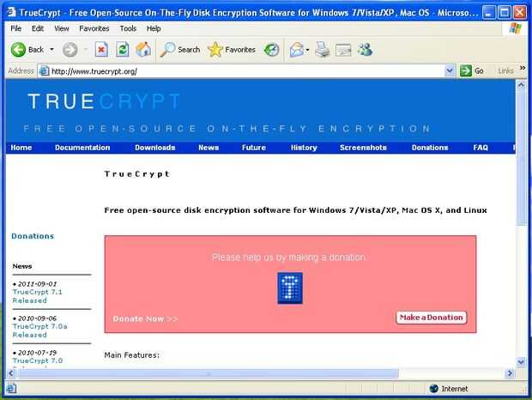This screenshot has height=400, width=532.
Task: Open the Documentation navigation link
Action: [82, 148]
